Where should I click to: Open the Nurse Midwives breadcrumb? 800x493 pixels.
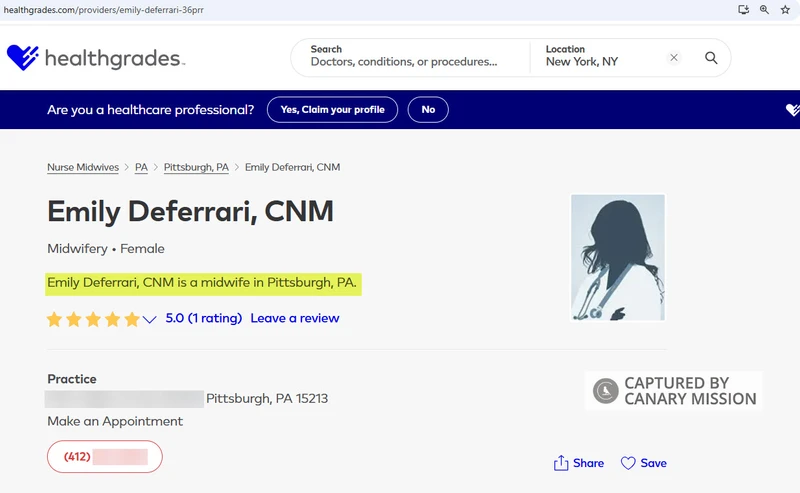(83, 167)
